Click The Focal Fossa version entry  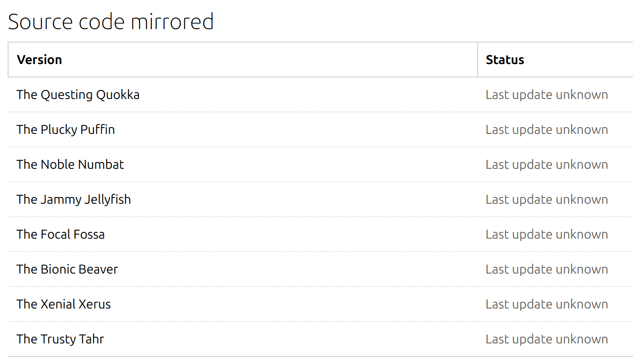pyautogui.click(x=61, y=234)
